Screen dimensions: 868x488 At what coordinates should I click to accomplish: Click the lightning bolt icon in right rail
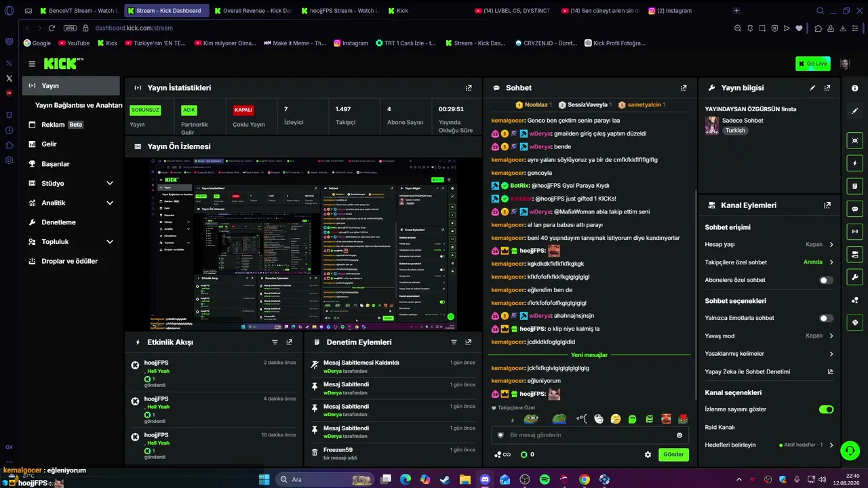(x=854, y=163)
